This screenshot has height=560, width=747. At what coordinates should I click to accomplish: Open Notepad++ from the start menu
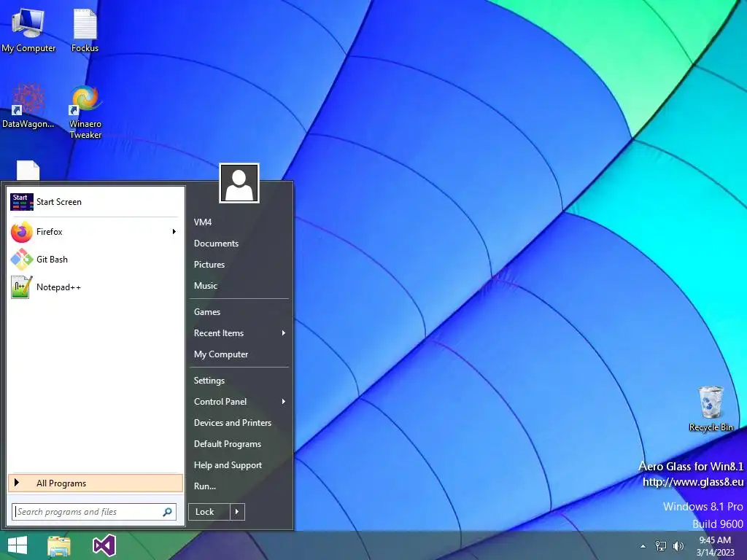pyautogui.click(x=96, y=287)
